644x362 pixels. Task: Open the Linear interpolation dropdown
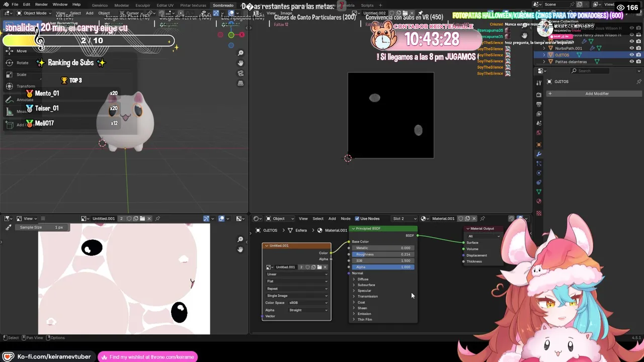tap(297, 275)
